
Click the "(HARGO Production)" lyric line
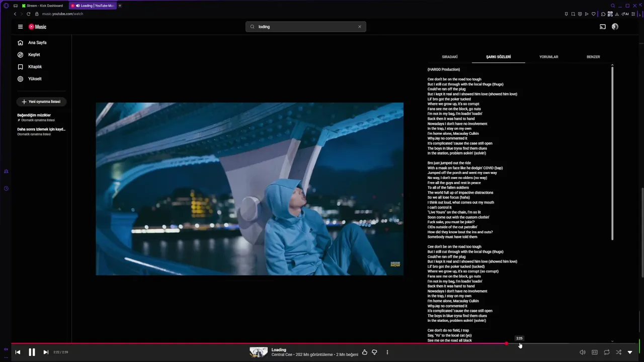point(444,69)
